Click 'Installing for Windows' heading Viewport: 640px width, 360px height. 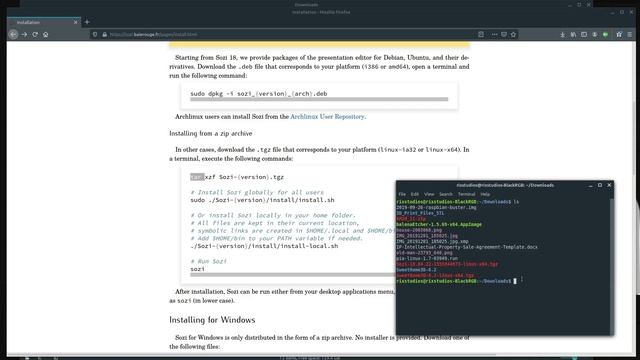pyautogui.click(x=212, y=320)
